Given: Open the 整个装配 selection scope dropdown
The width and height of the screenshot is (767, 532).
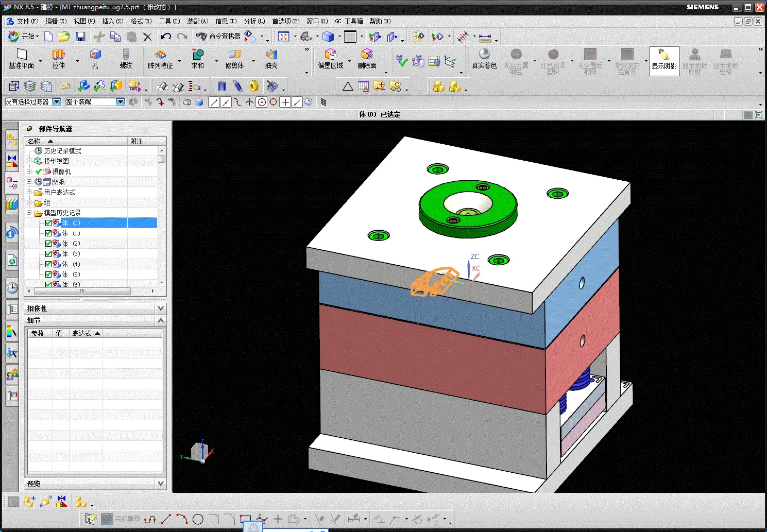Looking at the screenshot, I should pos(121,102).
